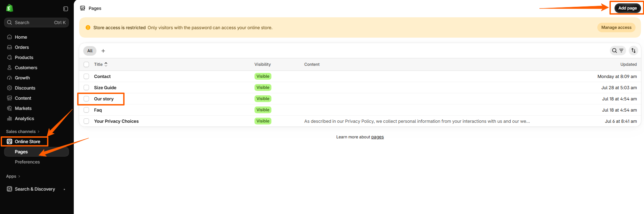Toggle the select-all pages checkbox
Image resolution: width=644 pixels, height=214 pixels.
(x=86, y=64)
